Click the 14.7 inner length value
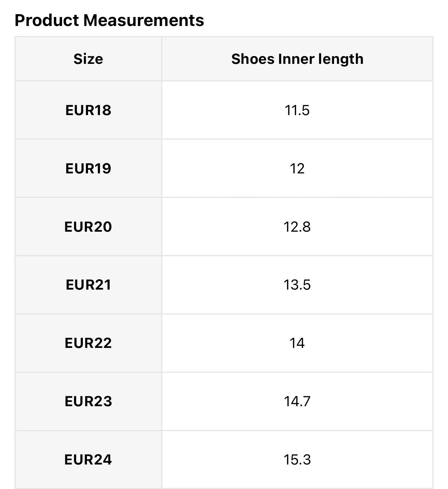 coord(297,401)
